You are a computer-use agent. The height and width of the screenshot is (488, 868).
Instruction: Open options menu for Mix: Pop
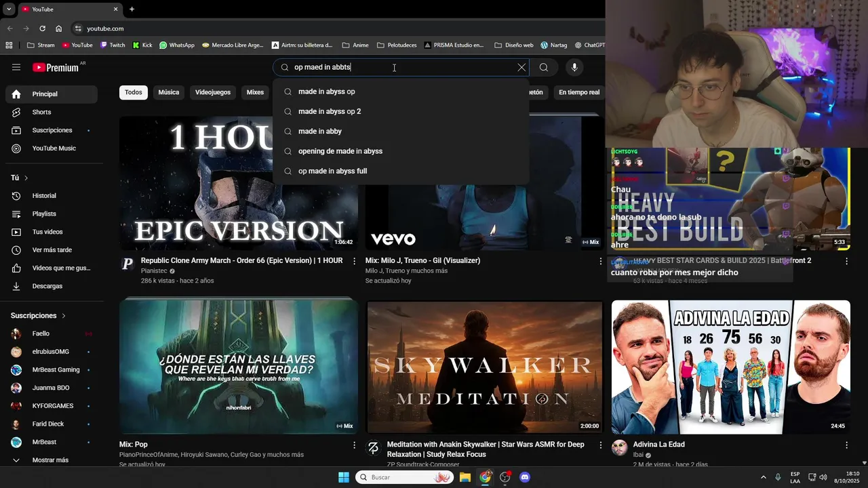pyautogui.click(x=354, y=445)
